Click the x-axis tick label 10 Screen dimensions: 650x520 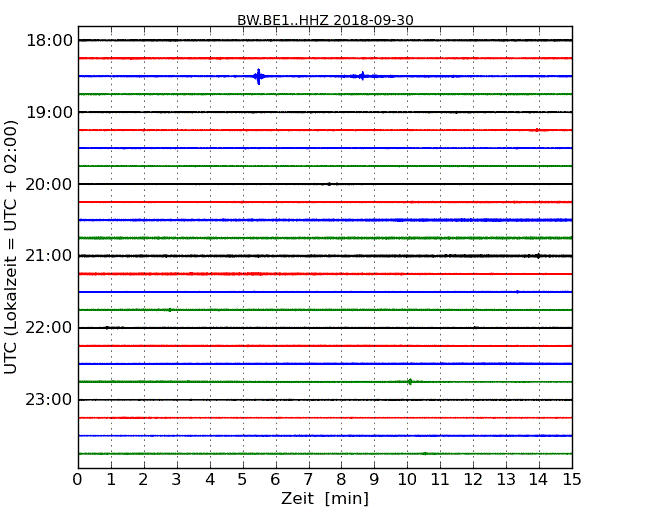407,480
